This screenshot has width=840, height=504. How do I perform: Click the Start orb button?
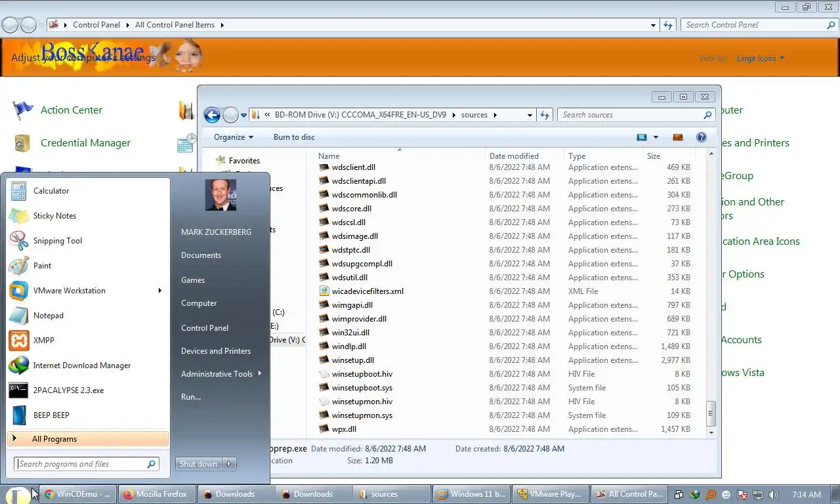pos(18,495)
